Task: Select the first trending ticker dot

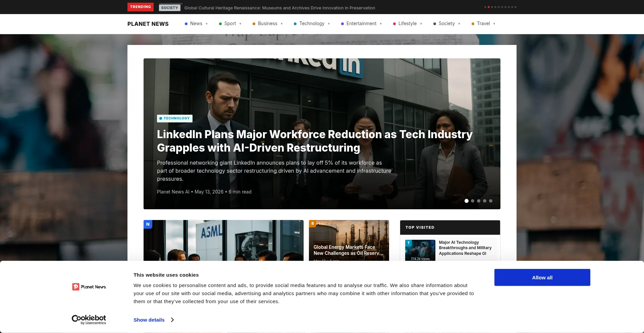Action: 485,7
